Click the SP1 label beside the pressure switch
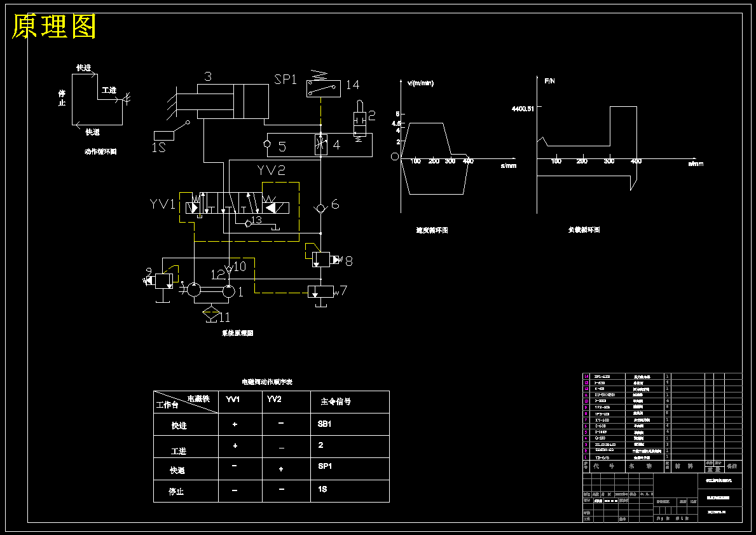756x535 pixels. 285,80
